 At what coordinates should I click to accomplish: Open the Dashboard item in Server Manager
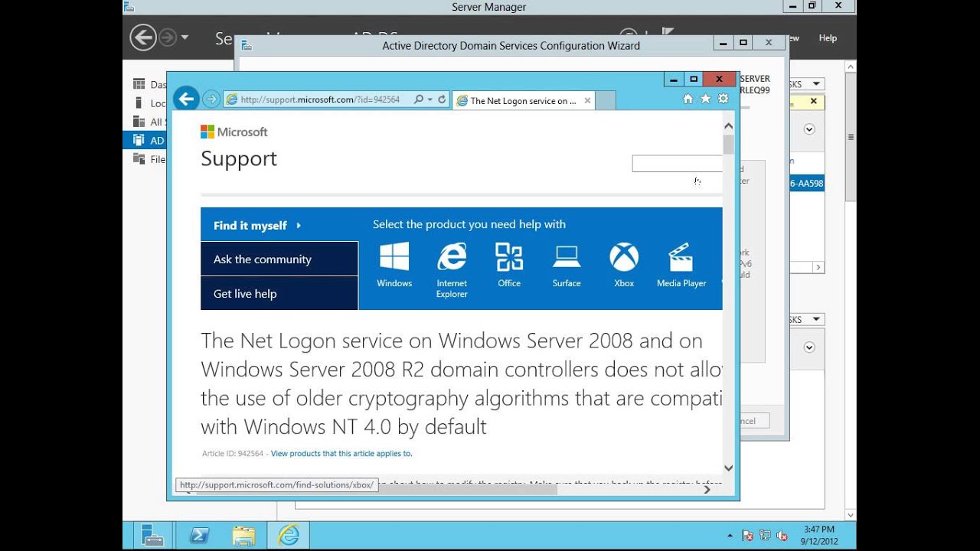click(x=149, y=84)
